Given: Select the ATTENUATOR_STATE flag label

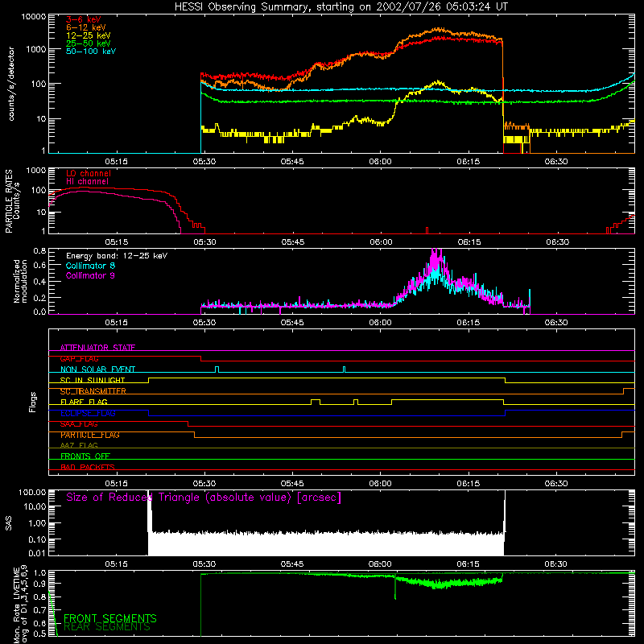Looking at the screenshot, I should click(97, 348).
